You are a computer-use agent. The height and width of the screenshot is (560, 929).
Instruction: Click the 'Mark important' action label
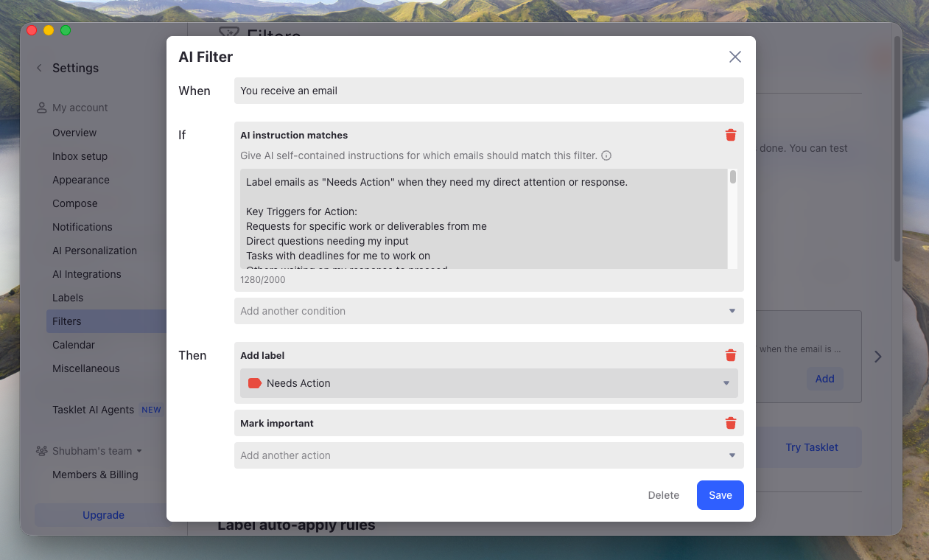277,423
